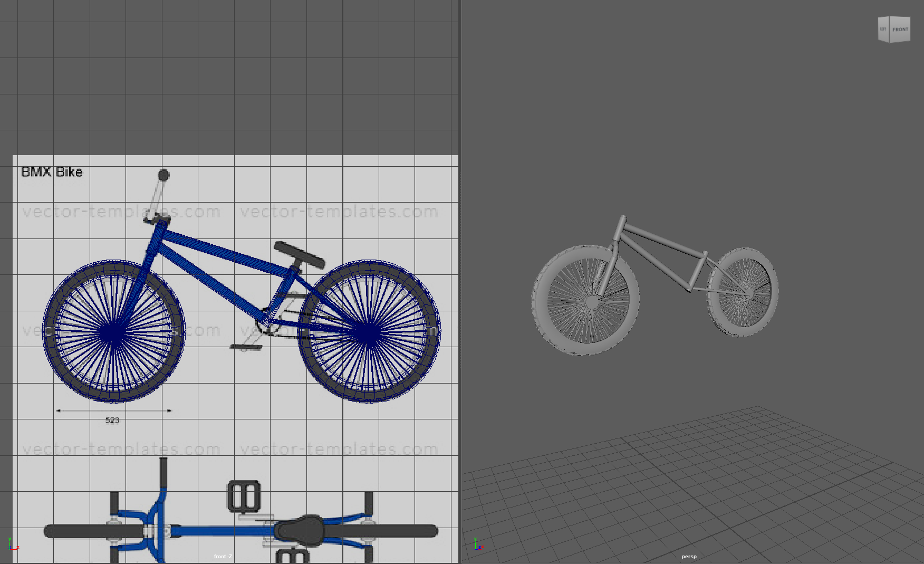Click the LEFT face of the view cube
This screenshot has width=924, height=564.
tap(883, 29)
